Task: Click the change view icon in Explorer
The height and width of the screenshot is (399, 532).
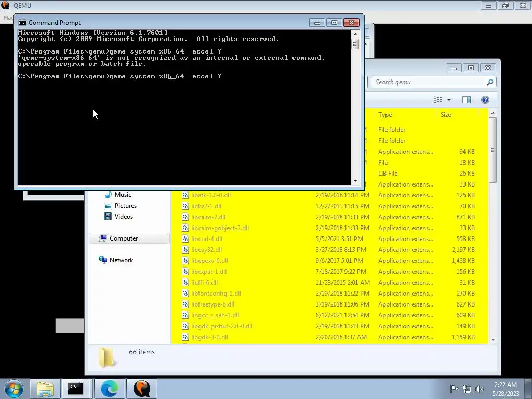Action: pos(437,100)
